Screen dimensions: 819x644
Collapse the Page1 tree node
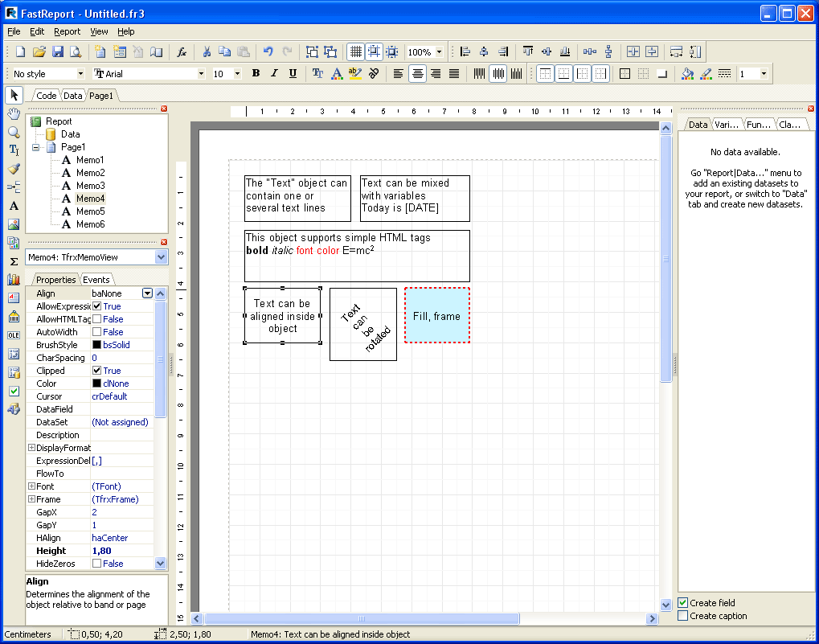click(35, 147)
